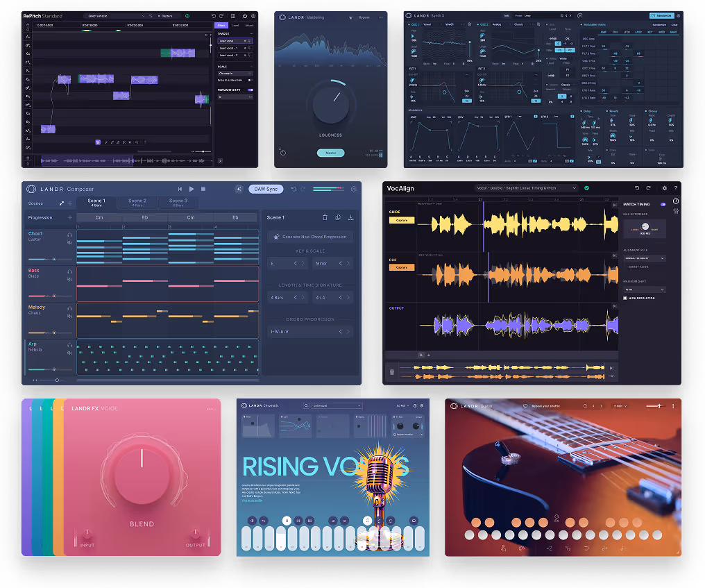Toggle Snap to scale notes switch
Screen dimensions: 705x588
coord(250,80)
